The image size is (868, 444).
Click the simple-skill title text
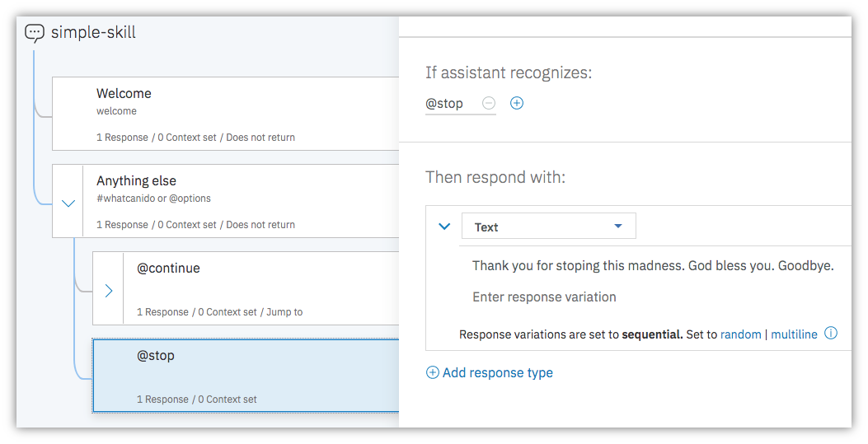coord(93,33)
